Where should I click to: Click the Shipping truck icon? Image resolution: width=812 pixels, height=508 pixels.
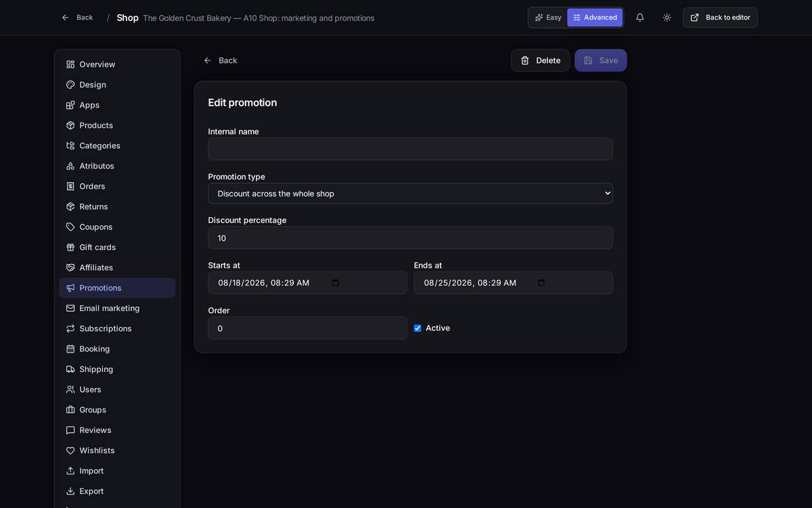click(70, 369)
